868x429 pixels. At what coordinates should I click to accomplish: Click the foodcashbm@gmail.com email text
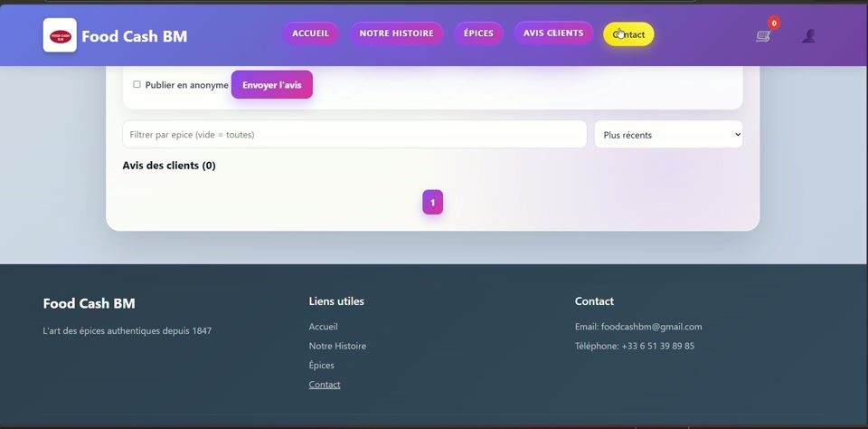point(652,327)
